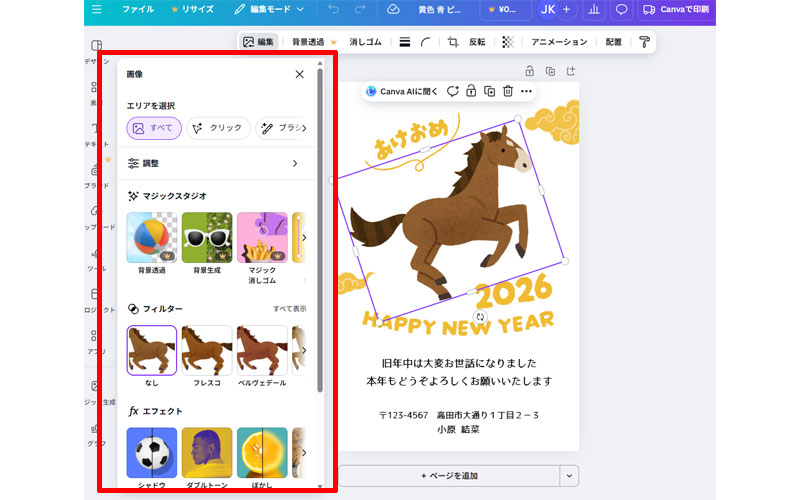Select the あけおめ text on the card
Image resolution: width=800 pixels, height=500 pixels.
pos(410,139)
